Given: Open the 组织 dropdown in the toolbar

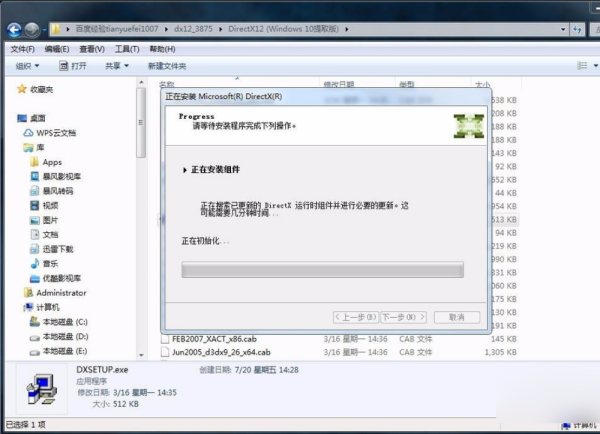Looking at the screenshot, I should (x=27, y=66).
